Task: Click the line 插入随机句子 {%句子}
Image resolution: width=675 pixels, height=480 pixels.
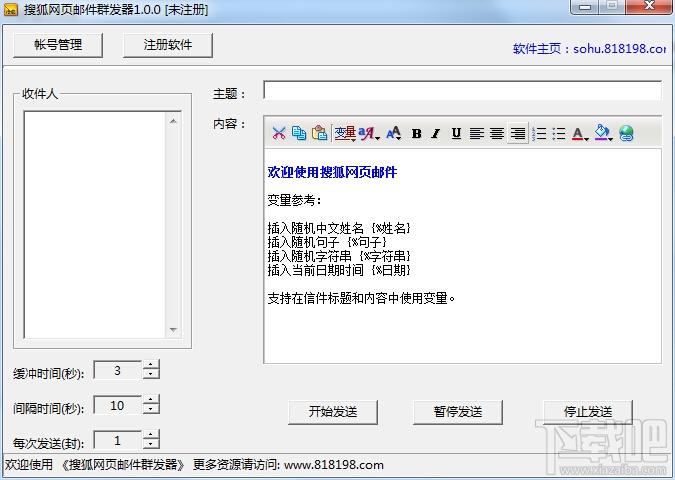Action: coord(327,242)
